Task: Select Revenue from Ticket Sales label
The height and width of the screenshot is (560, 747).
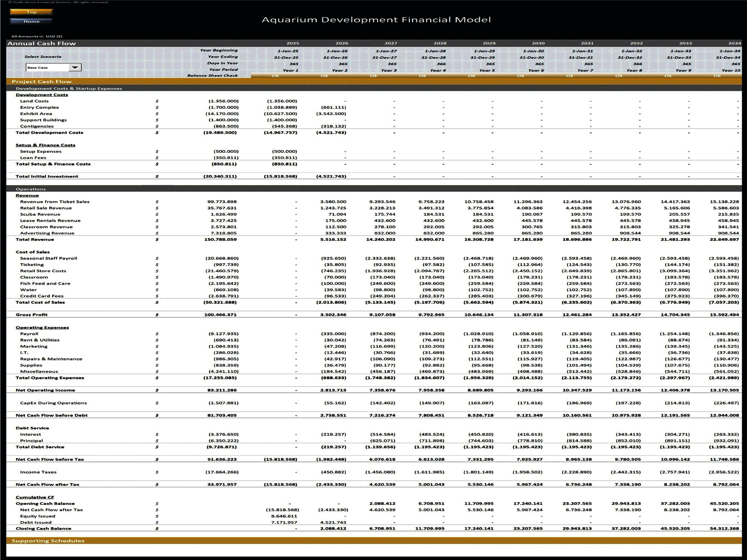Action: click(x=54, y=202)
